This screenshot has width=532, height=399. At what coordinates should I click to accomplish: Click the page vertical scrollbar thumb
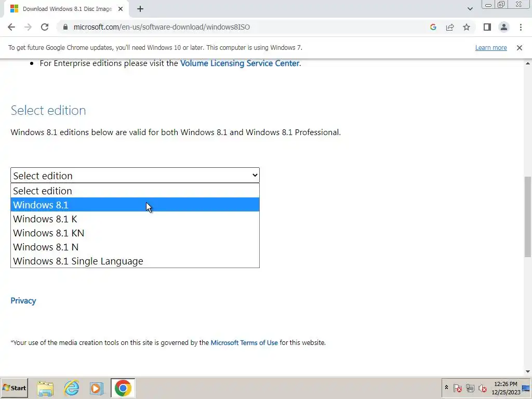(528, 217)
